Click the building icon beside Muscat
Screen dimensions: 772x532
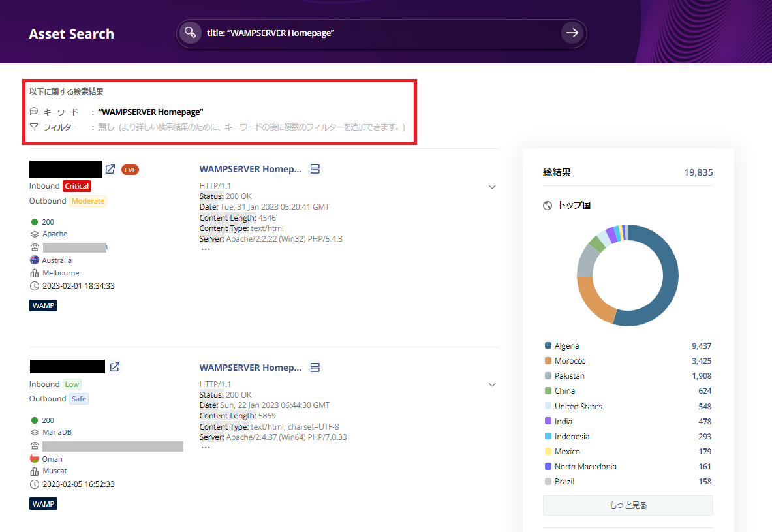[x=35, y=471]
